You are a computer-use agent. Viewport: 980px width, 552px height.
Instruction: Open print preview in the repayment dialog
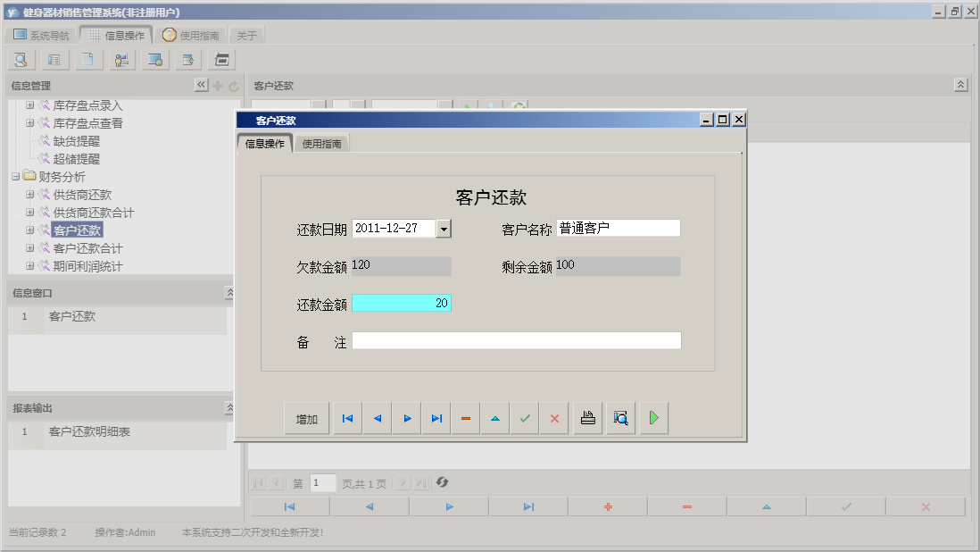click(620, 417)
